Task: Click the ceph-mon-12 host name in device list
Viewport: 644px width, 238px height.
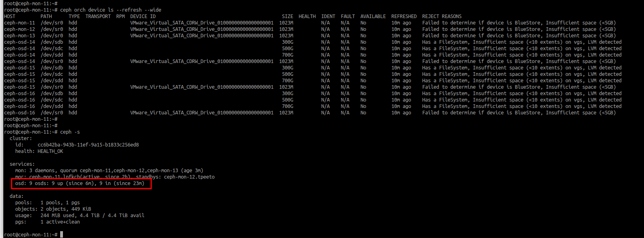Action: tap(19, 29)
